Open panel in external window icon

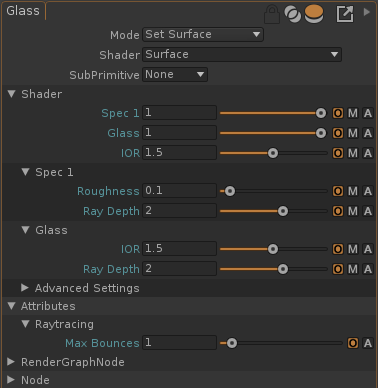point(345,14)
